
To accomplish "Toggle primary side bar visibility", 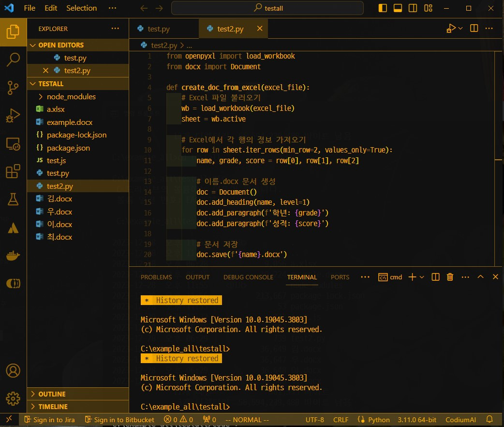I will pos(383,8).
